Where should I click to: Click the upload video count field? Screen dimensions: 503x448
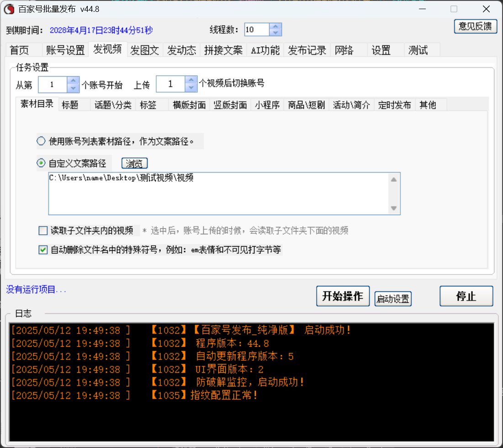171,84
